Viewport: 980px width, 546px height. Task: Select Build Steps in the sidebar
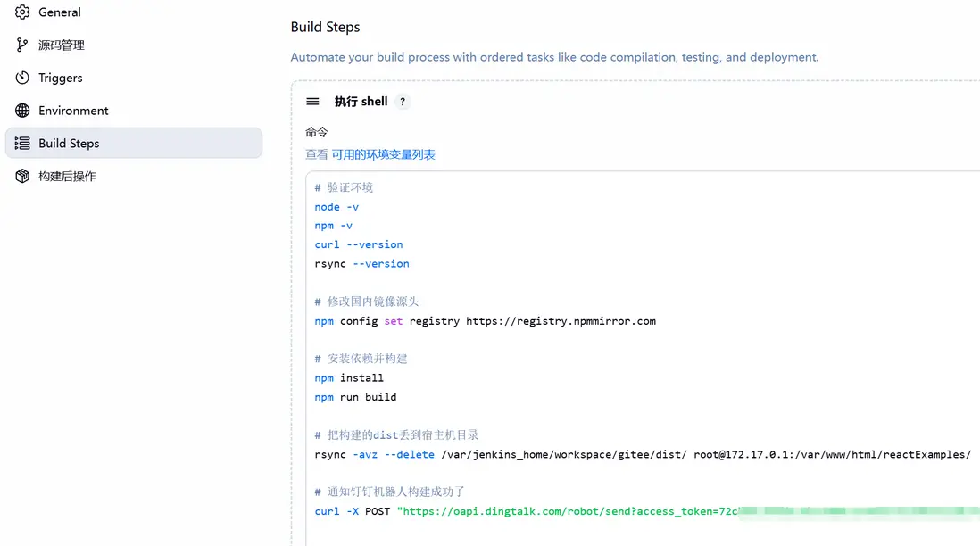(69, 144)
